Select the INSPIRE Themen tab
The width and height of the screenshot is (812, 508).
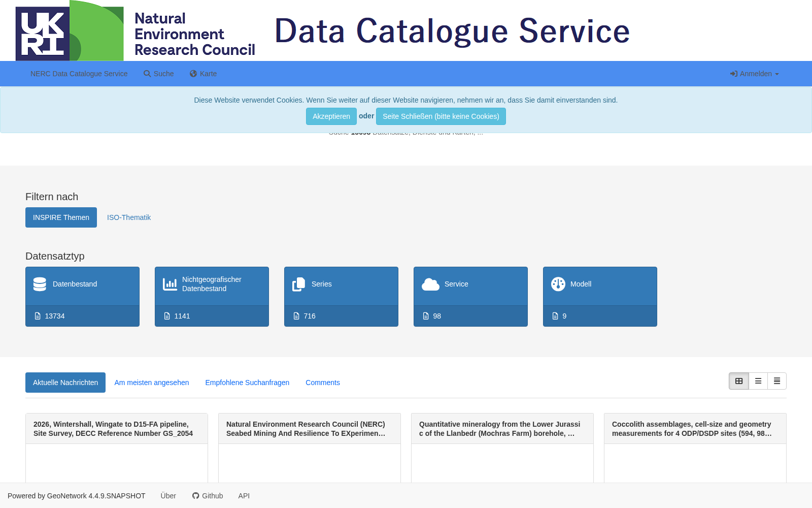tap(61, 217)
